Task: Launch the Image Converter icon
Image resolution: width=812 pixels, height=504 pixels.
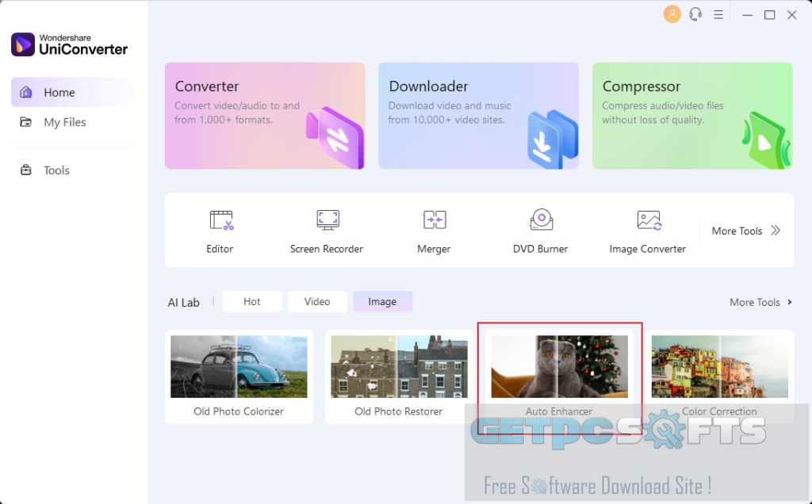Action: coord(649,220)
